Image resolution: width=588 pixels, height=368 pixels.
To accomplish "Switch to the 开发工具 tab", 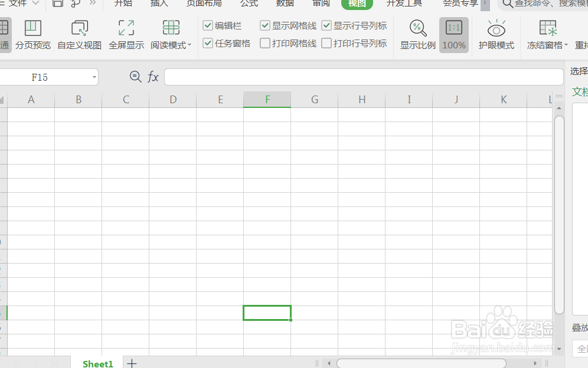I will (404, 4).
